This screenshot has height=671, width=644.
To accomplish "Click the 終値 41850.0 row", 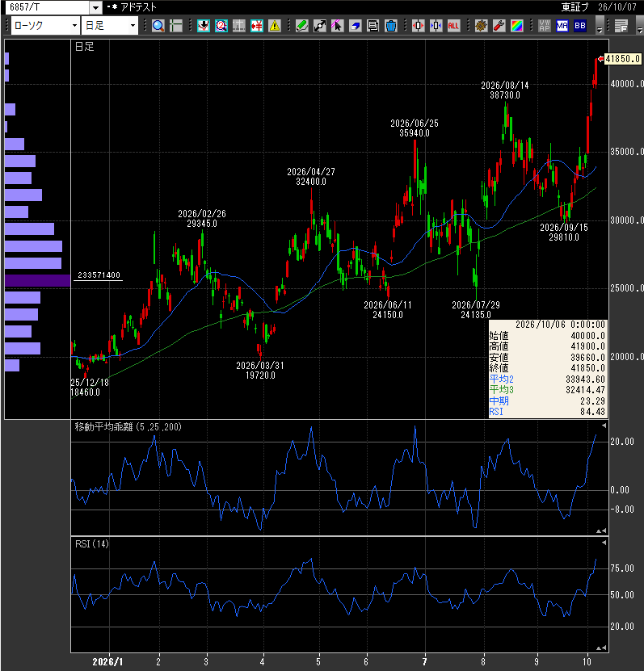I will pyautogui.click(x=547, y=368).
